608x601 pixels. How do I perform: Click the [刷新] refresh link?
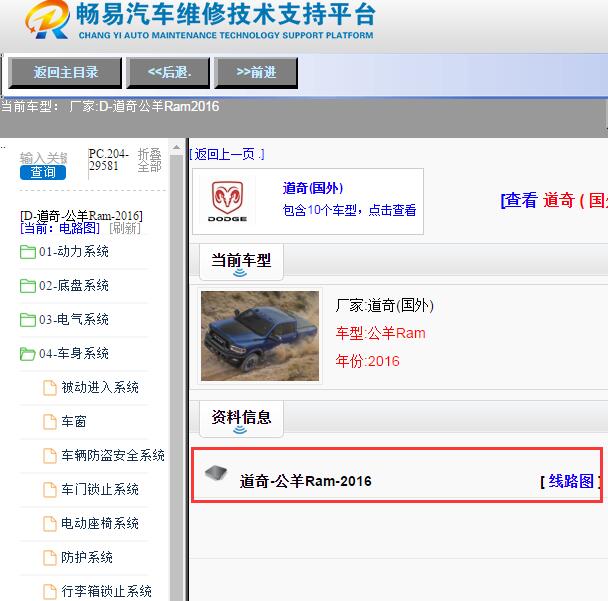[x=125, y=228]
